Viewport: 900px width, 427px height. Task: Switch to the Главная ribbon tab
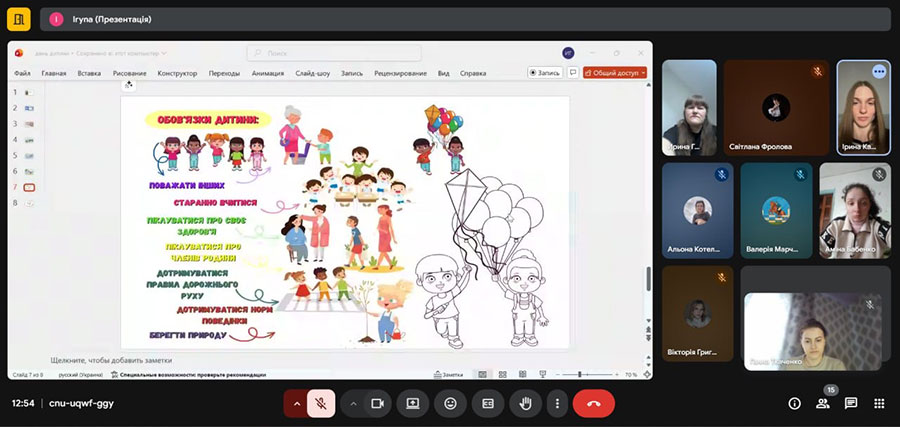tap(54, 73)
